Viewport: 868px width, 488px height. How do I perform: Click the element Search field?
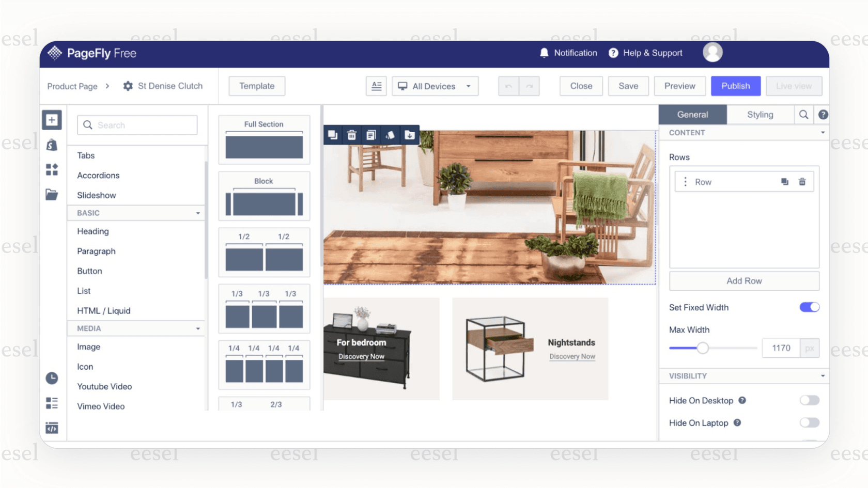pos(137,125)
